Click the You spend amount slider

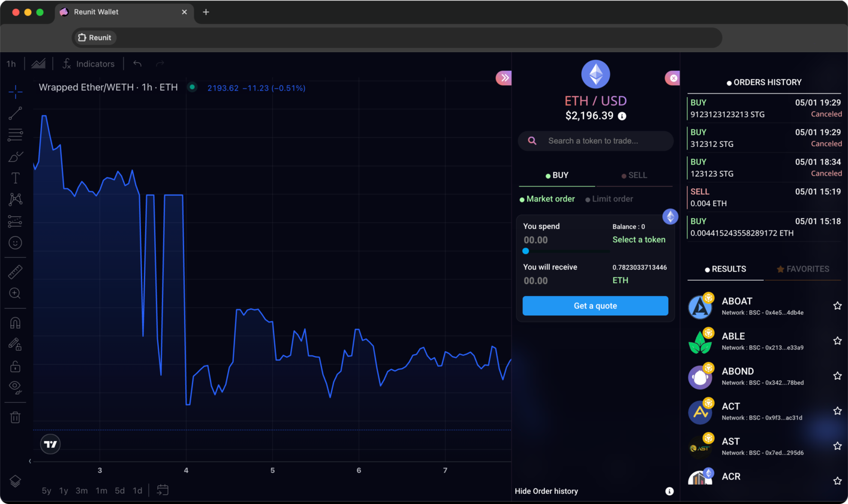526,251
